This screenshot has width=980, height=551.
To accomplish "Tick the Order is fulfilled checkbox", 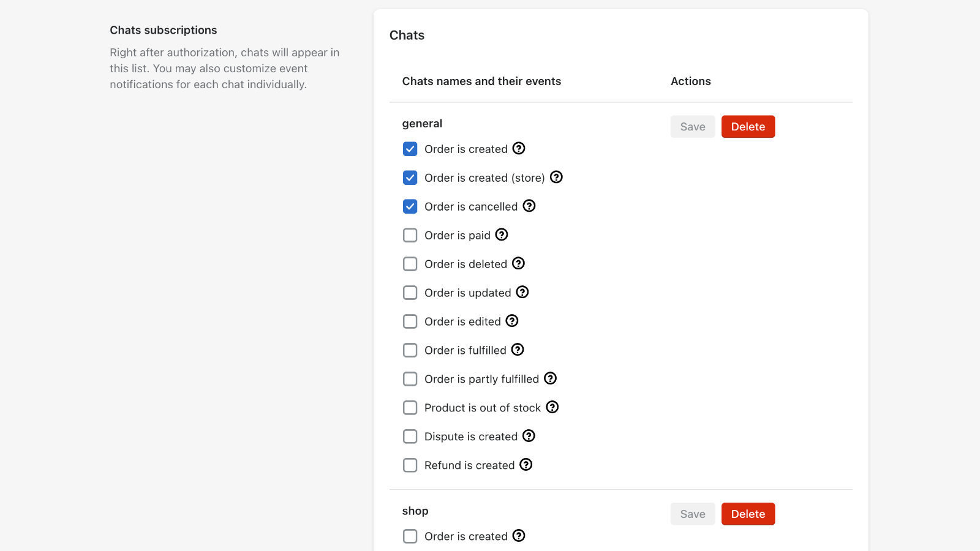I will click(x=410, y=351).
